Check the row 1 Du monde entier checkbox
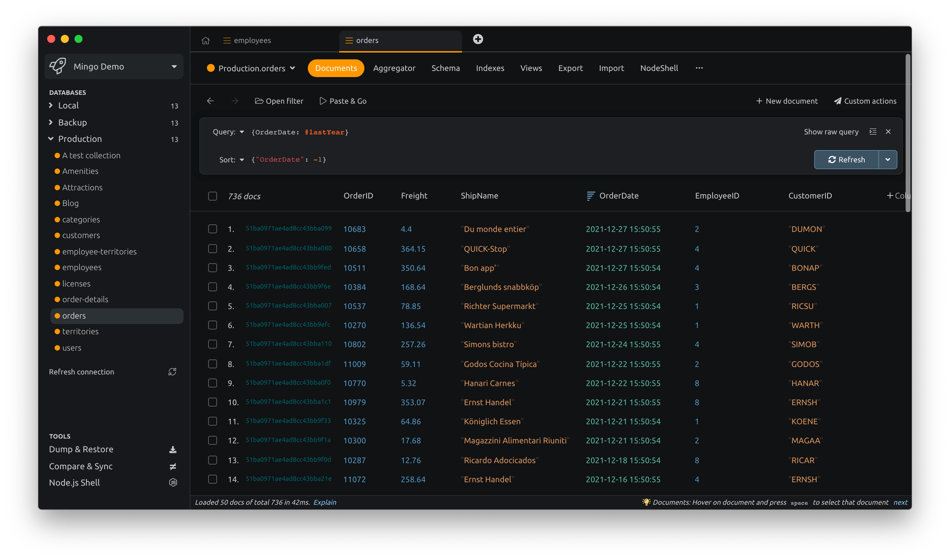950x560 pixels. pos(213,229)
